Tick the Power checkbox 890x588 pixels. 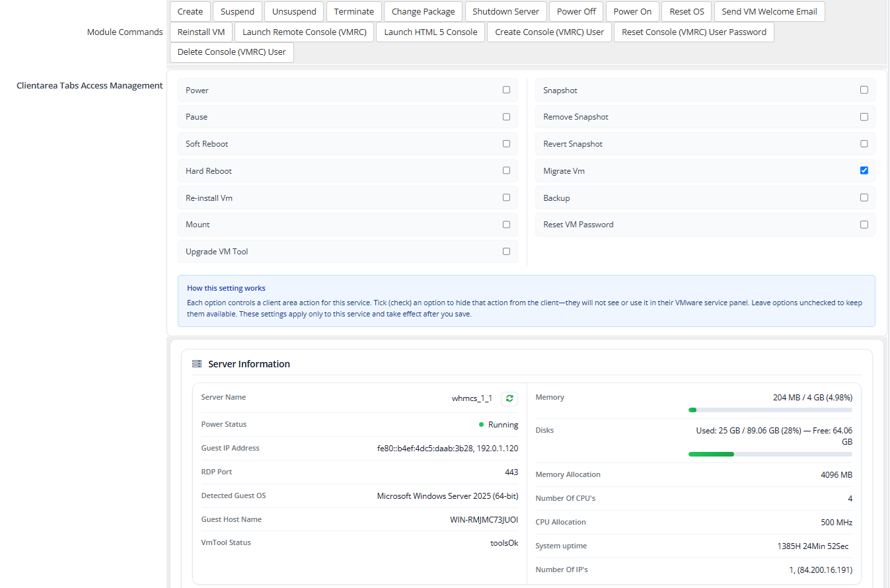click(506, 90)
